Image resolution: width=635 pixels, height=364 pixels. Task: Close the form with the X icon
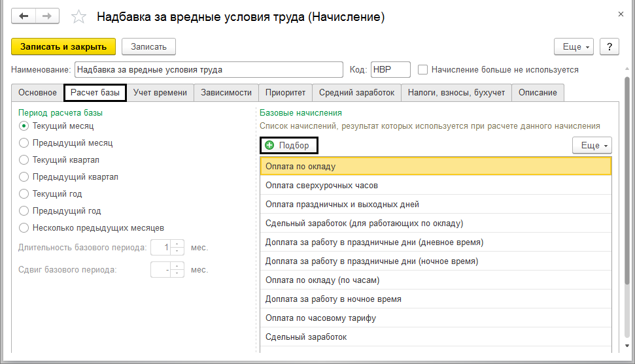[620, 14]
